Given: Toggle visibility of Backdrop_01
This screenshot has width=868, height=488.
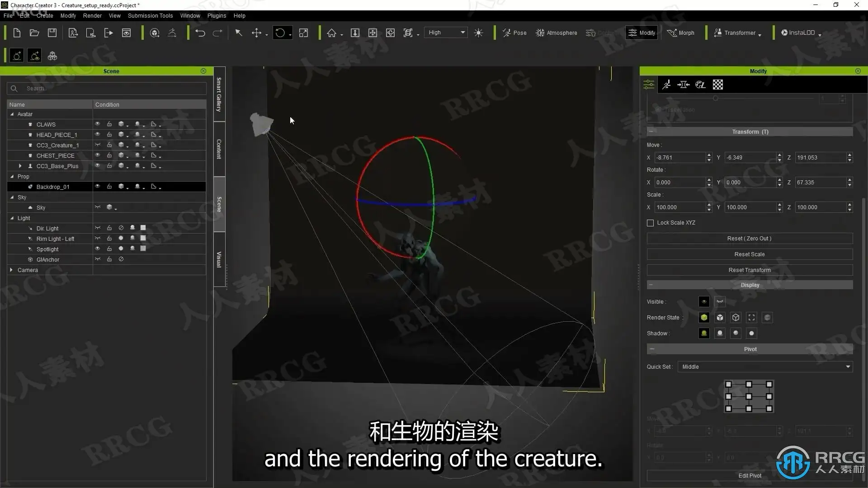Looking at the screenshot, I should (97, 186).
